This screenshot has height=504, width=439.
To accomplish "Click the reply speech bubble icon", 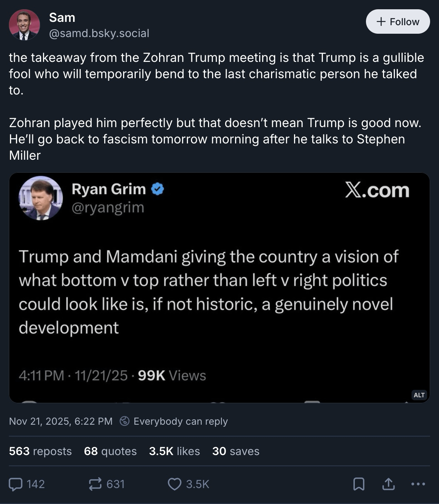I will (x=16, y=484).
